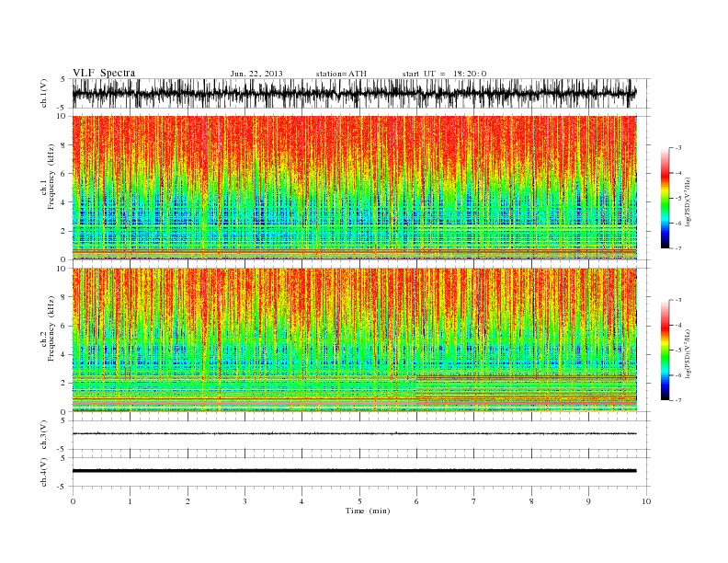Click the '6' kHz tick on ch.2 spectrogram
The width and height of the screenshot is (728, 563).
click(x=64, y=326)
